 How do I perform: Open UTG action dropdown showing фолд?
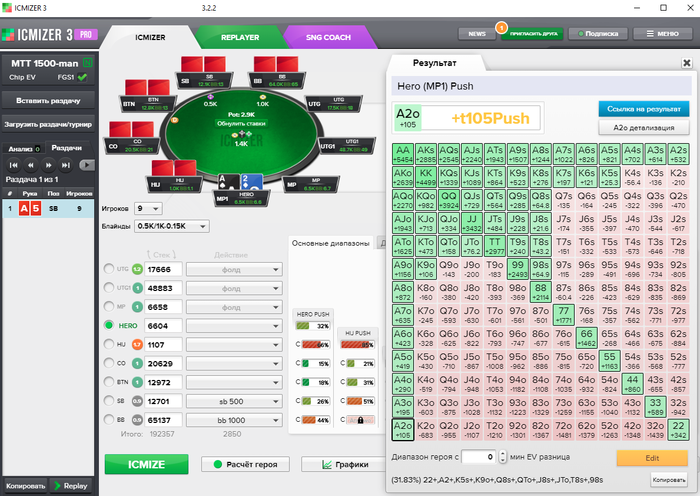click(234, 269)
